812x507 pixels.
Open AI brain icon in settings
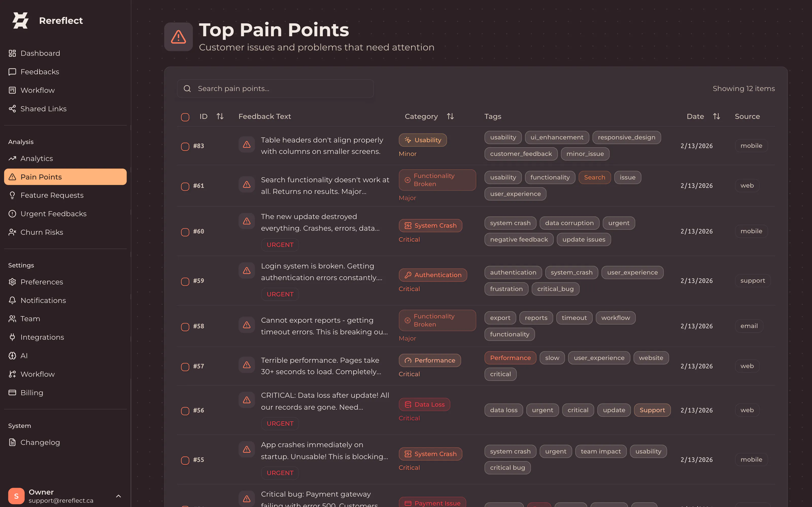[12, 355]
